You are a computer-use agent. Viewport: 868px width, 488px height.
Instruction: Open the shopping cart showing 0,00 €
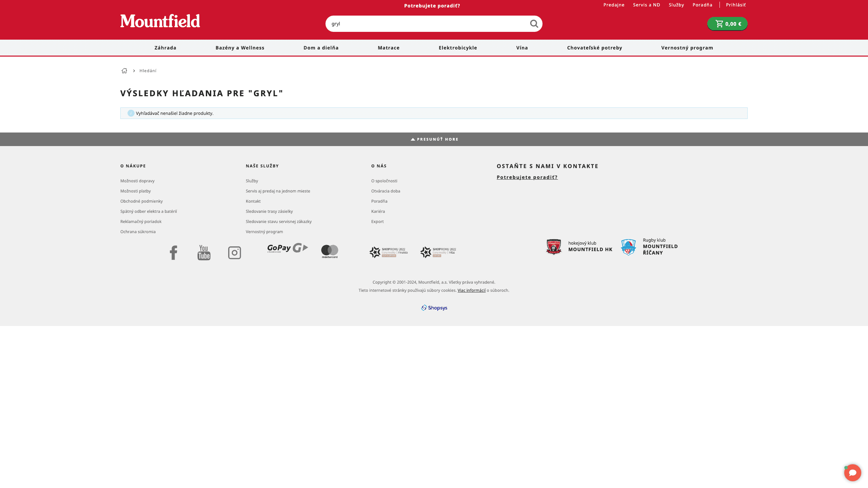[727, 24]
